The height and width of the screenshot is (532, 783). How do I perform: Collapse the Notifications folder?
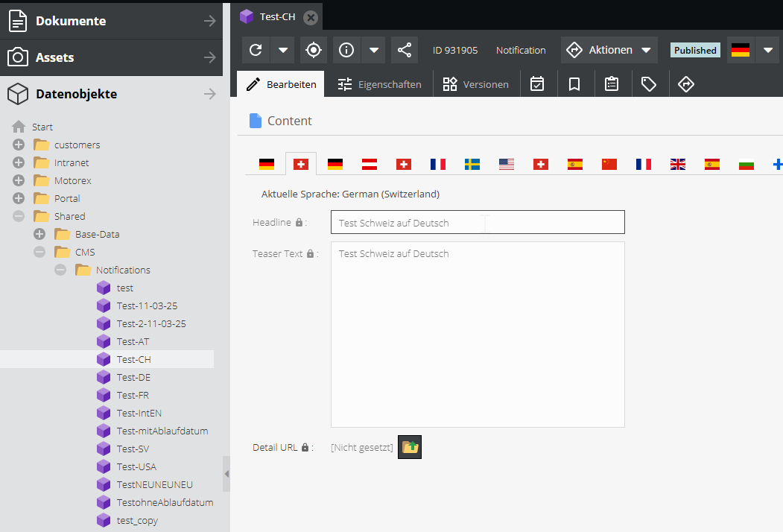coord(60,270)
